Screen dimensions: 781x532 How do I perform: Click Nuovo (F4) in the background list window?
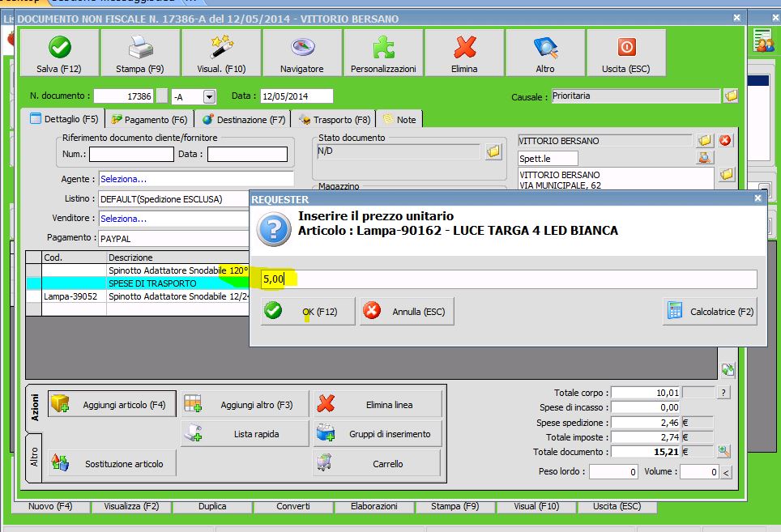50,506
